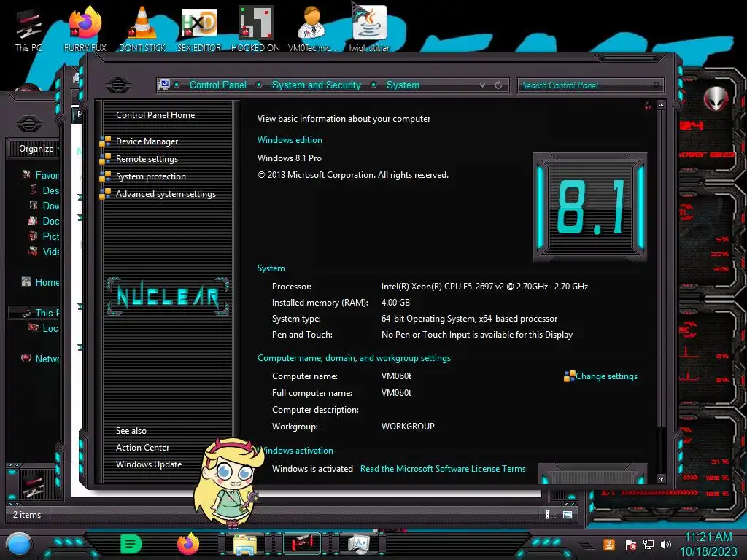This screenshot has height=560, width=747.
Task: Click the Search Control Panel field
Action: 590,85
